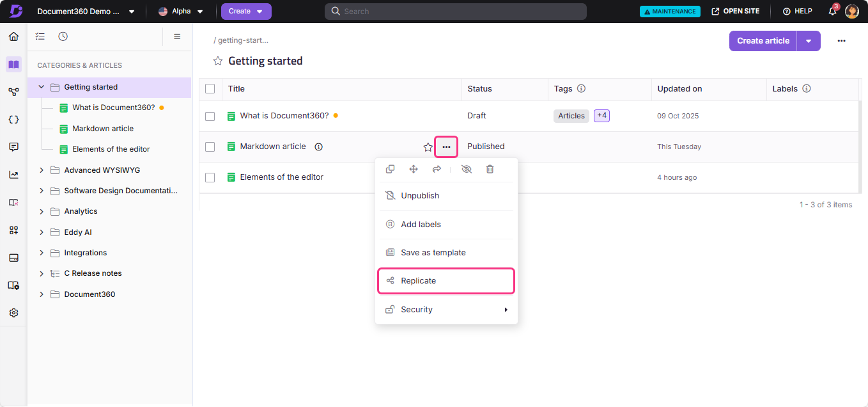Click the recent clock icon in panel
868x407 pixels.
point(63,36)
